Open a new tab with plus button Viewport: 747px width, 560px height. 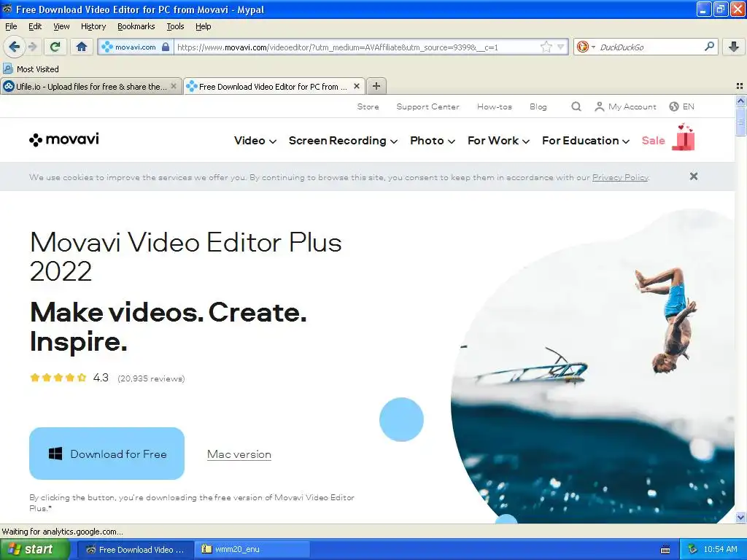[376, 86]
